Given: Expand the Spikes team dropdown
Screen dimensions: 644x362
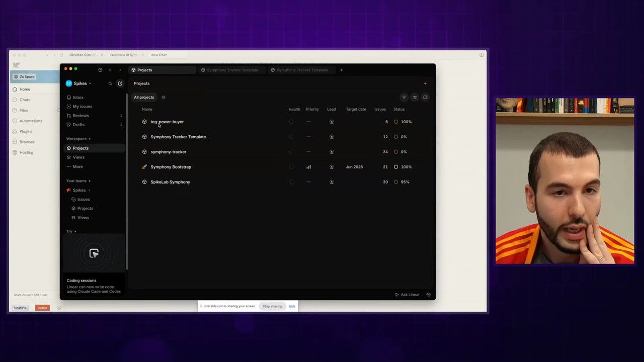Looking at the screenshot, I should [90, 191].
